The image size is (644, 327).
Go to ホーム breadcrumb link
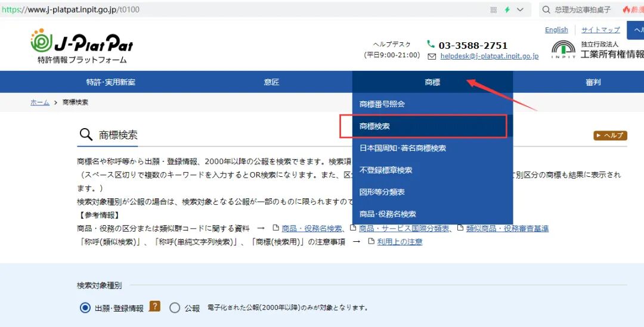(x=40, y=102)
